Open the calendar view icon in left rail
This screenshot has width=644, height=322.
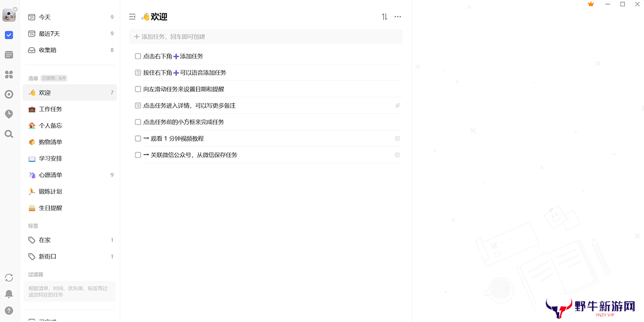pos(9,55)
